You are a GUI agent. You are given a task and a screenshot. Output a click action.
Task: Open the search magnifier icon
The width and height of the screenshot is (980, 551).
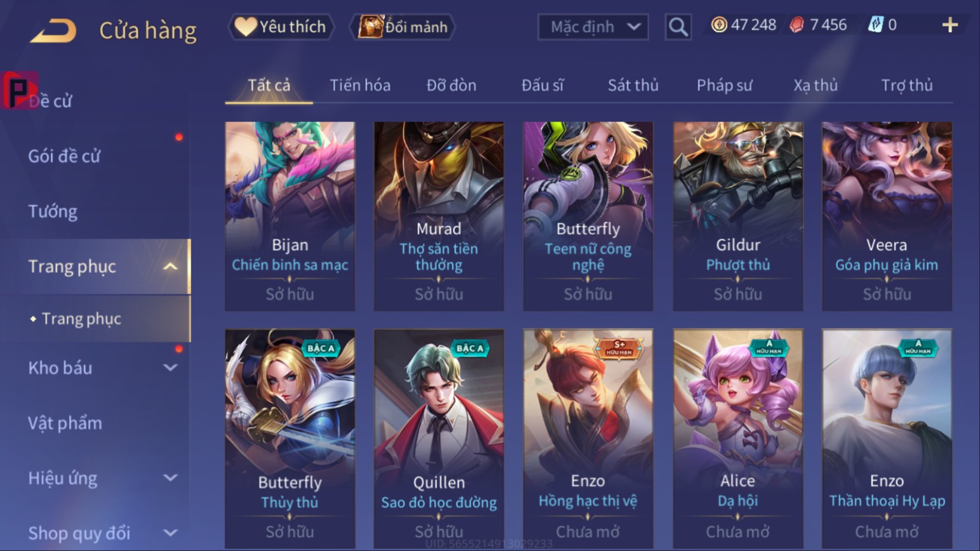[x=678, y=27]
